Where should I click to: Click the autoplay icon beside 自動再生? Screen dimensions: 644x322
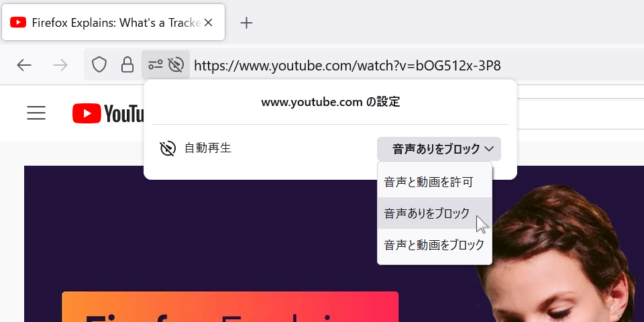point(168,148)
